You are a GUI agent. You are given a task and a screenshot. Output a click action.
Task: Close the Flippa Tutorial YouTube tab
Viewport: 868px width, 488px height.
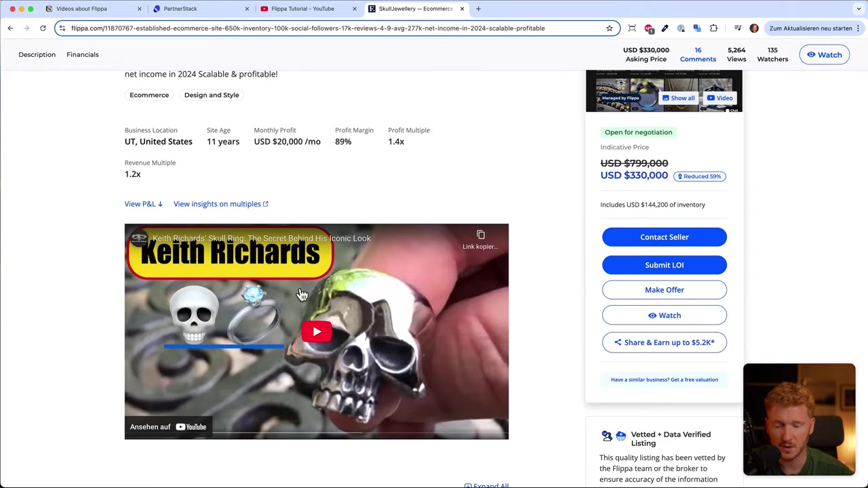[354, 9]
